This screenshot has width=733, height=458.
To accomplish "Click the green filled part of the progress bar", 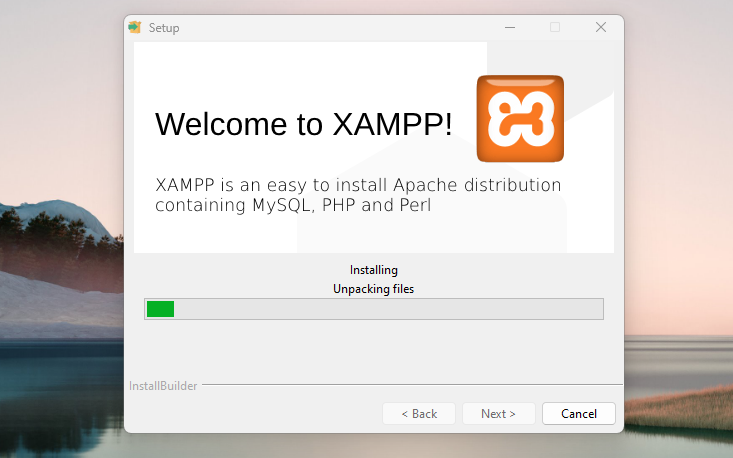I will coord(160,309).
